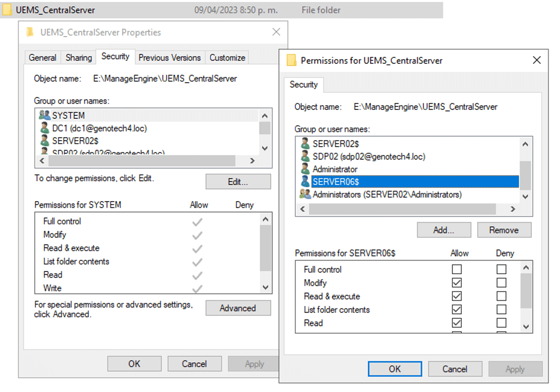Click the UEMS_CentralServer folder icon in file list
This screenshot has height=392, width=560.
pos(7,10)
